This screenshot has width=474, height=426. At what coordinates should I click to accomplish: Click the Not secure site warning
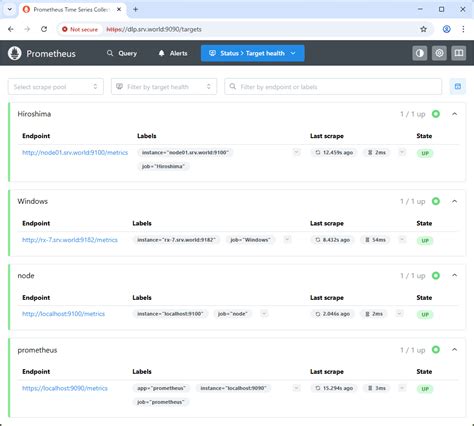point(80,29)
